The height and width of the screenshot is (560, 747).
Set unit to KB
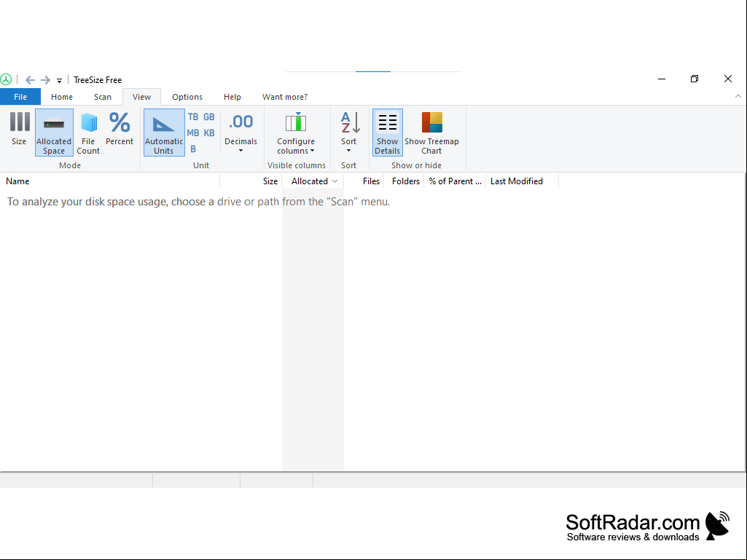[x=209, y=133]
